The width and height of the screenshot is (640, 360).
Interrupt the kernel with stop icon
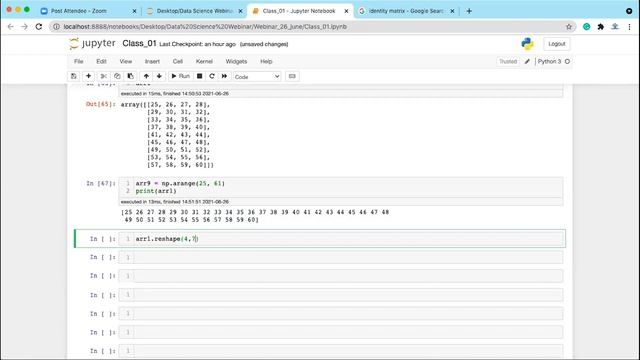click(x=199, y=76)
